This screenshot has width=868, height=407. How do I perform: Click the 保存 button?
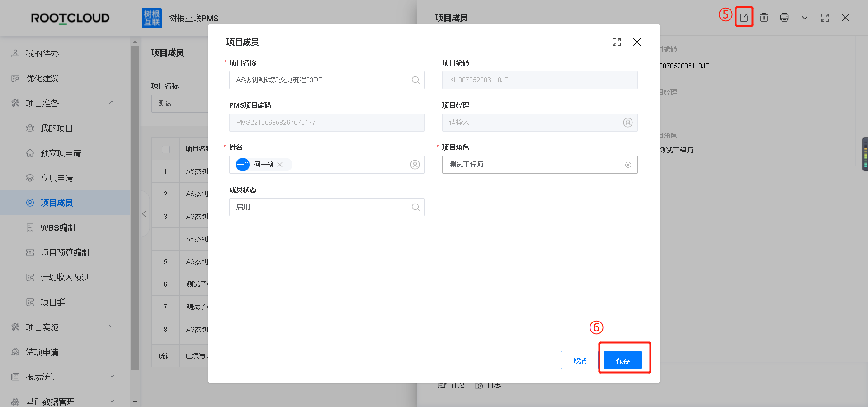(x=623, y=360)
